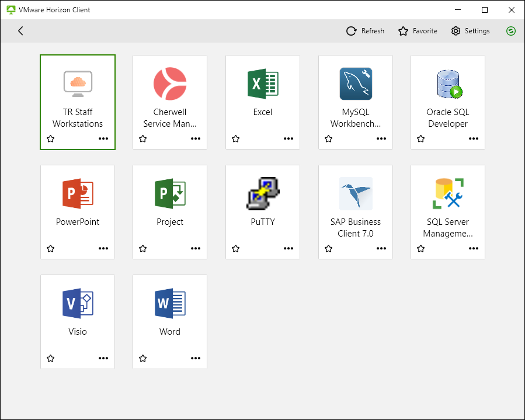525x420 pixels.
Task: Open the TR Staff Workstations desktop icon
Action: click(x=78, y=84)
